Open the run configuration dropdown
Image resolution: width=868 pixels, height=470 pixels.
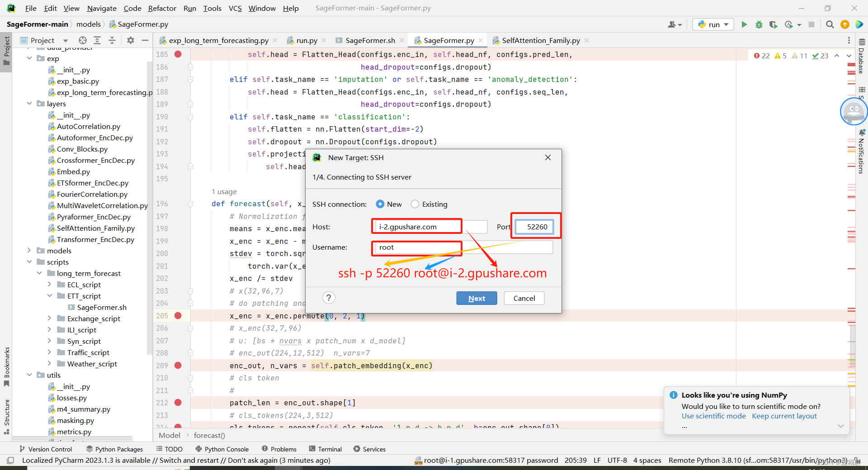click(x=713, y=24)
